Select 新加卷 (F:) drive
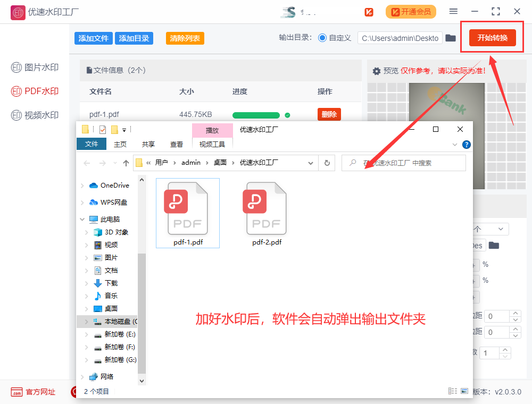 pos(115,347)
